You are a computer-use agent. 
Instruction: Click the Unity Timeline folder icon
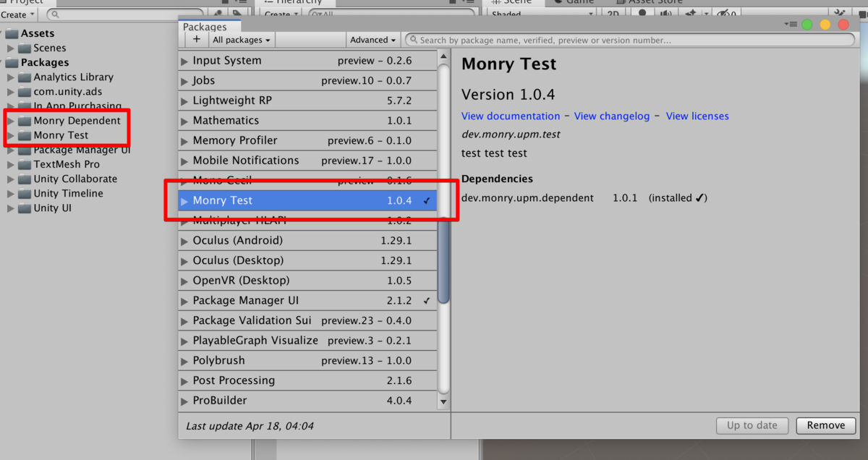tap(24, 193)
